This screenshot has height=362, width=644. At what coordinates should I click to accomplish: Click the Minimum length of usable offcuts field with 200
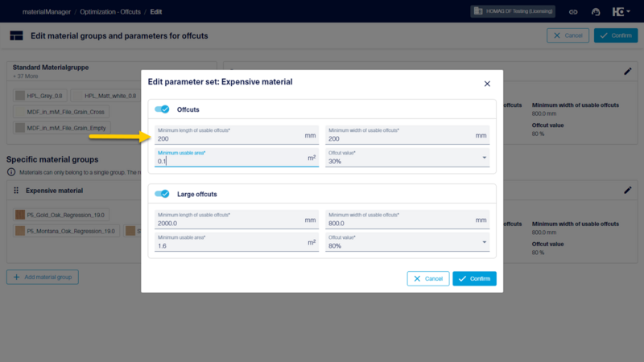coord(237,135)
